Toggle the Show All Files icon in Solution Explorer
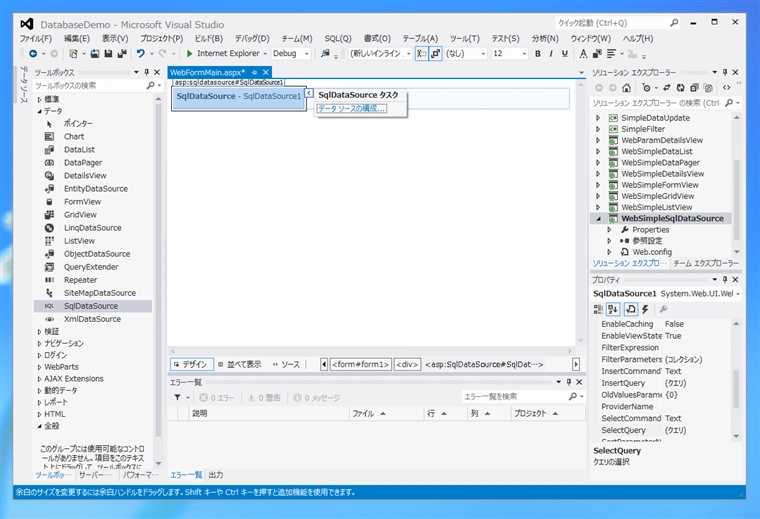This screenshot has width=760, height=519. click(708, 88)
